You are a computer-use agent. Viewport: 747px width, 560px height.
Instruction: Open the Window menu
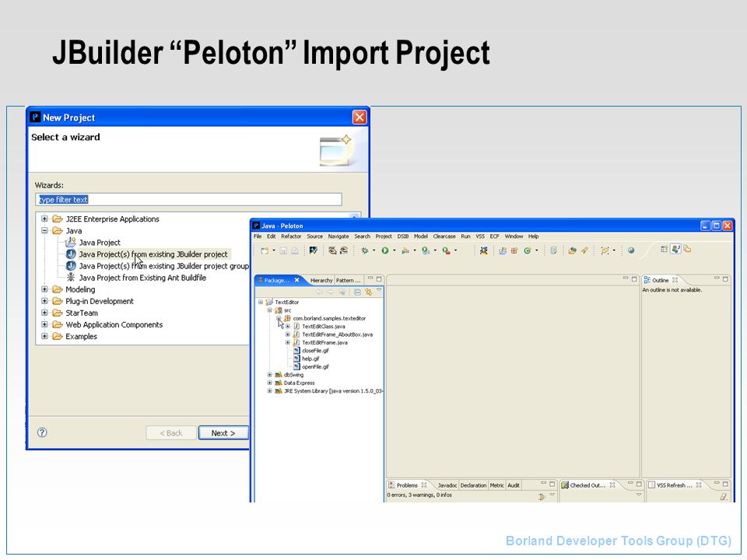pyautogui.click(x=514, y=236)
